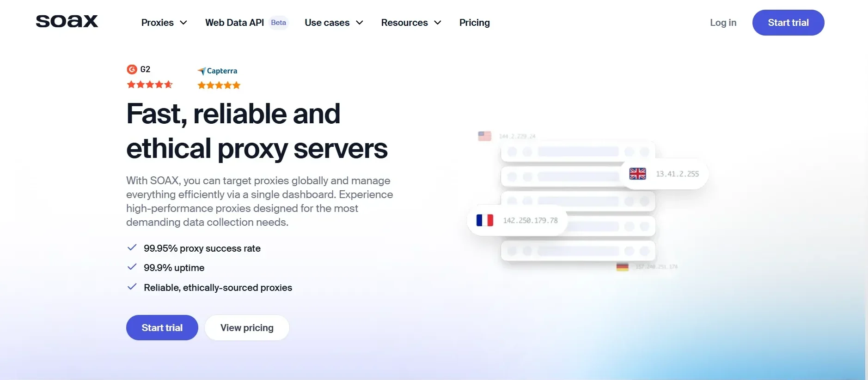Open Web Data API page
Viewport: 868px width, 380px height.
click(x=234, y=23)
